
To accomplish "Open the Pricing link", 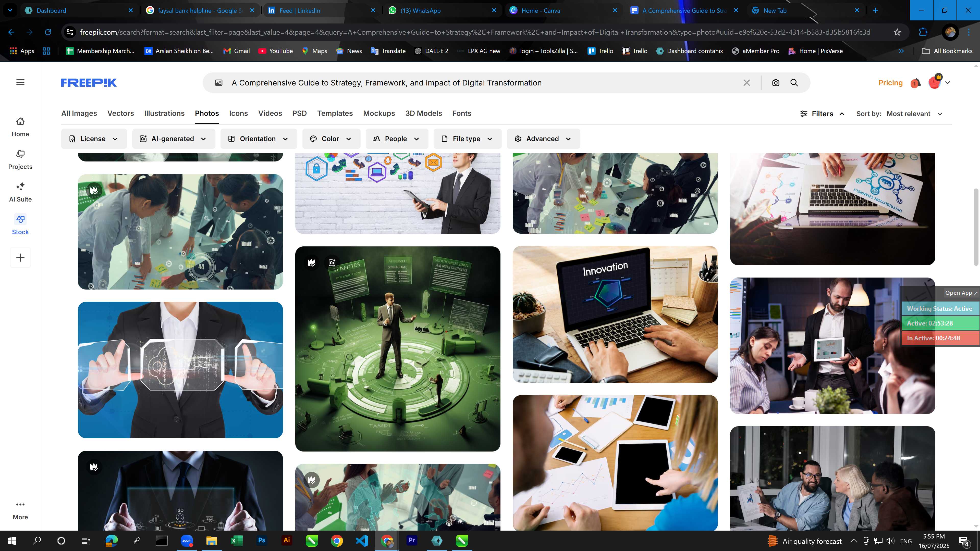I will 890,82.
